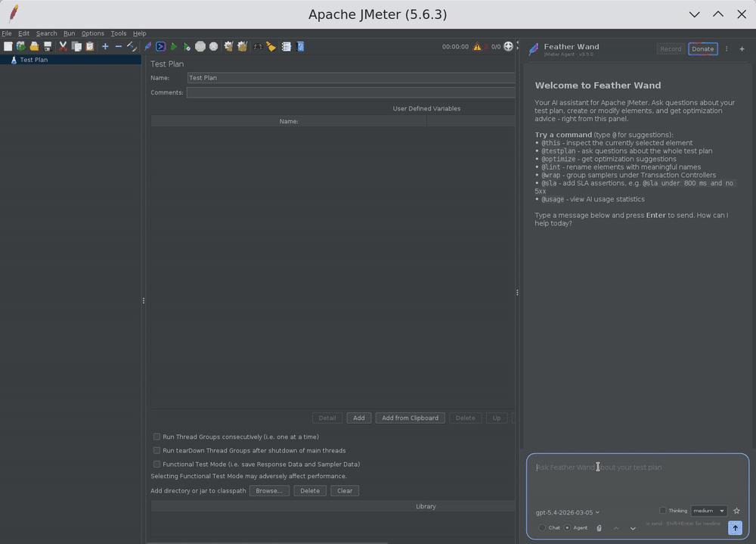Enable Run Thread Groups consecutively checkbox
This screenshot has width=756, height=544.
[156, 437]
